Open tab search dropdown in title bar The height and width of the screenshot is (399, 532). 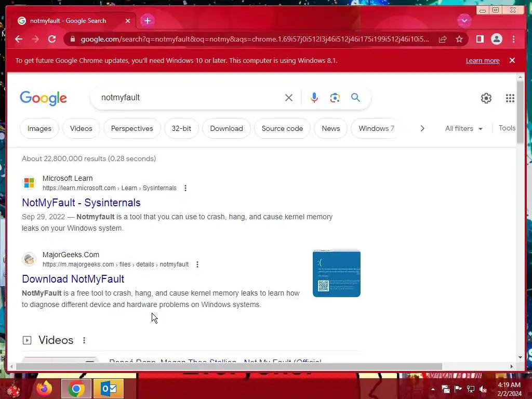(x=464, y=21)
